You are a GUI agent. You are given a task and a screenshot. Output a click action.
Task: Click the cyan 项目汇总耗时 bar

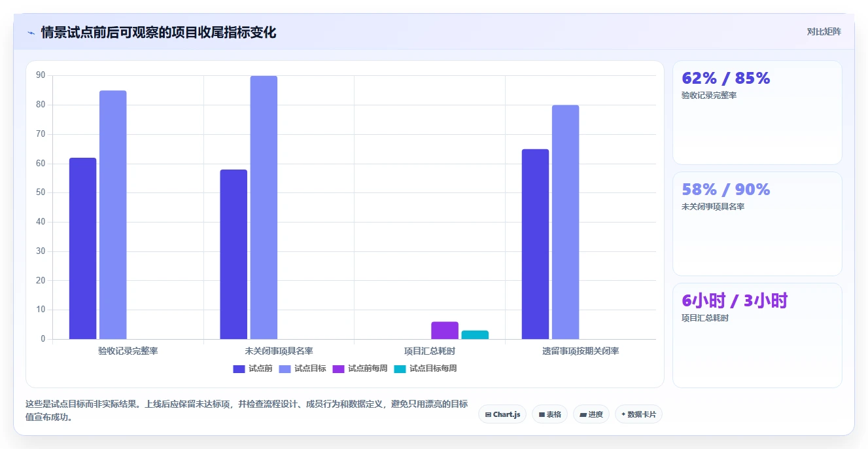point(475,334)
